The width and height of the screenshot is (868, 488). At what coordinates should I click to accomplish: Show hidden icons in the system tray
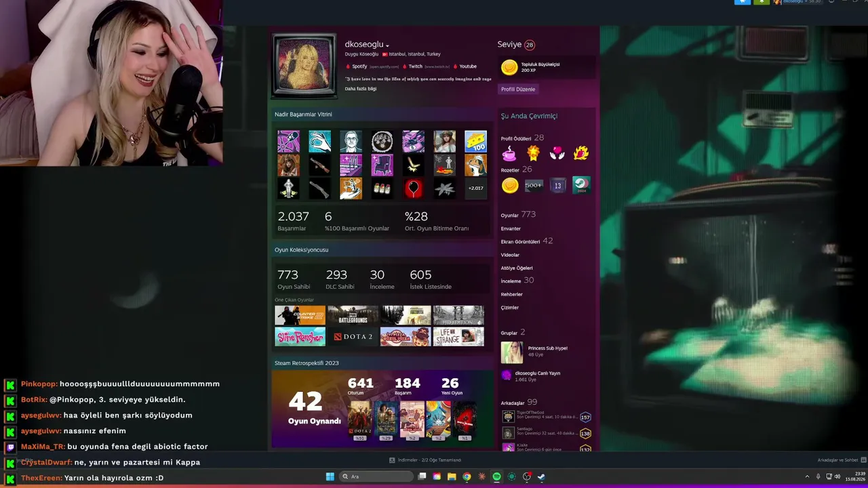point(807,476)
